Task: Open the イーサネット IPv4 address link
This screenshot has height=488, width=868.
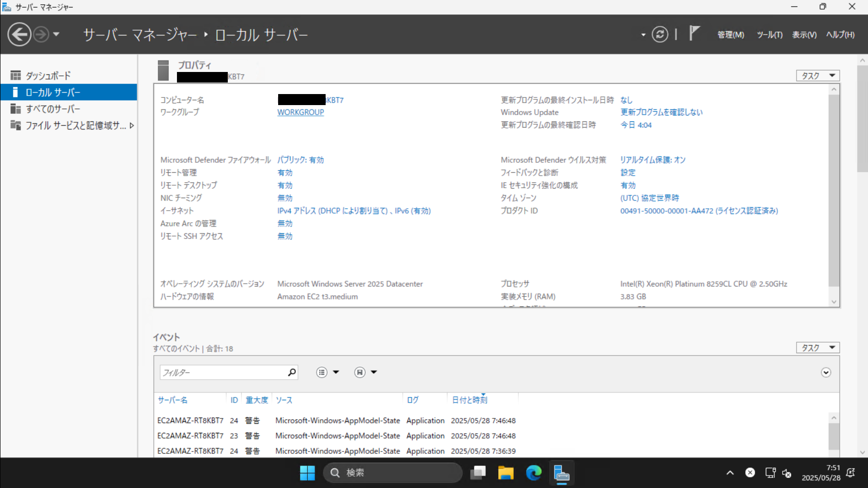Action: 354,211
